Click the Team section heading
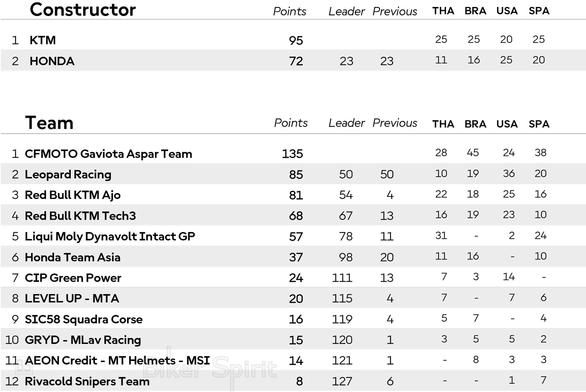This screenshot has height=392, width=586. click(x=49, y=123)
